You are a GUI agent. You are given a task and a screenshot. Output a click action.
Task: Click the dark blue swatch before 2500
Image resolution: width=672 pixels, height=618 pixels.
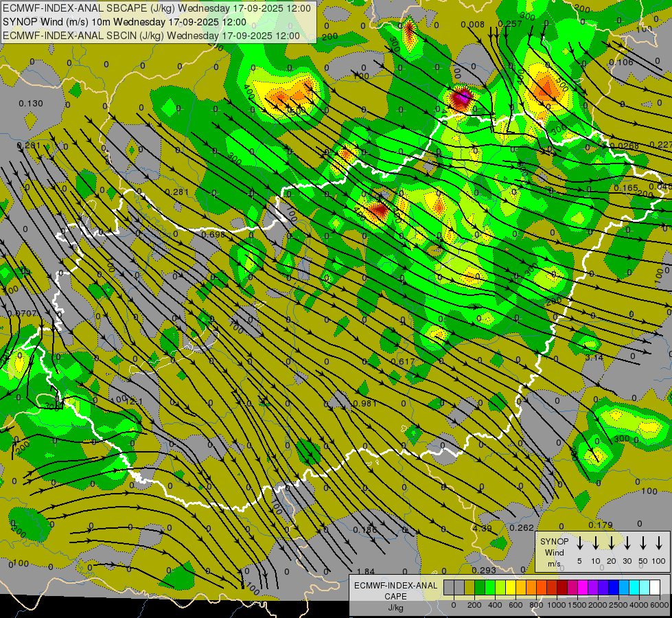point(614,588)
